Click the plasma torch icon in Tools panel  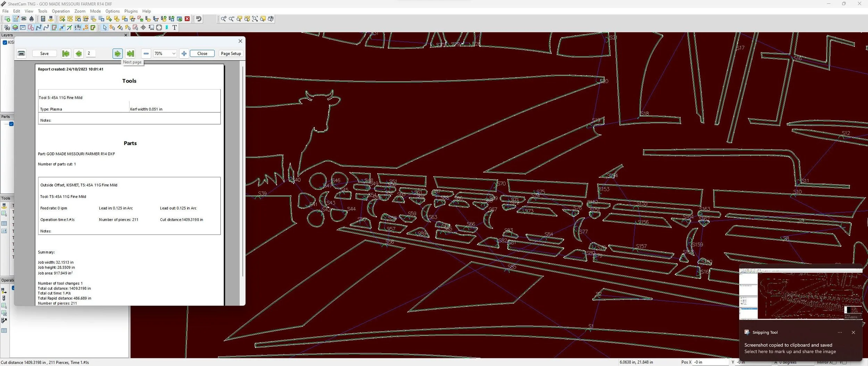4,206
